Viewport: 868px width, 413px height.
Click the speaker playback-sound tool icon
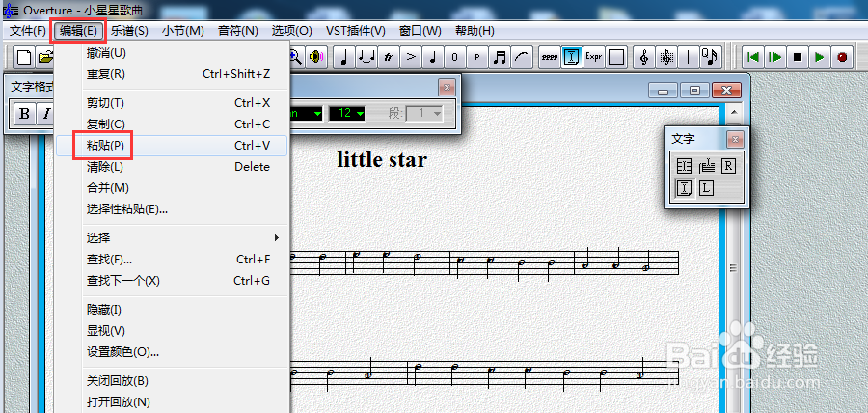pyautogui.click(x=316, y=57)
